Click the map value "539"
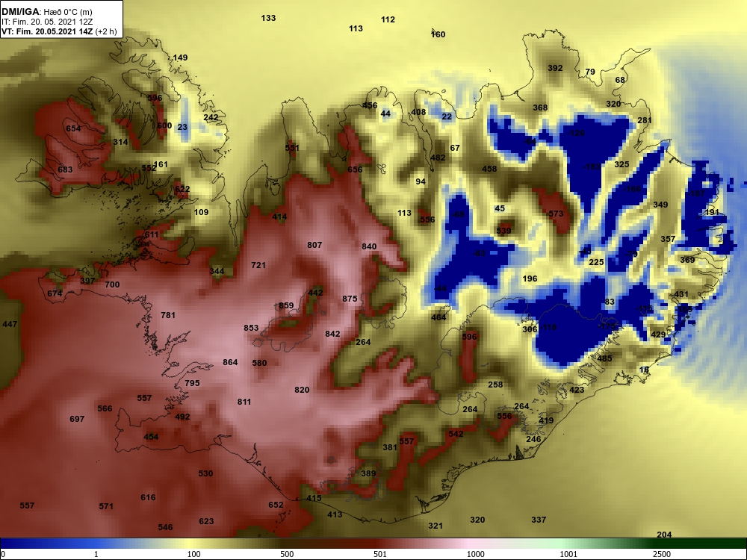Viewport: 747px width, 560px height. click(x=503, y=231)
